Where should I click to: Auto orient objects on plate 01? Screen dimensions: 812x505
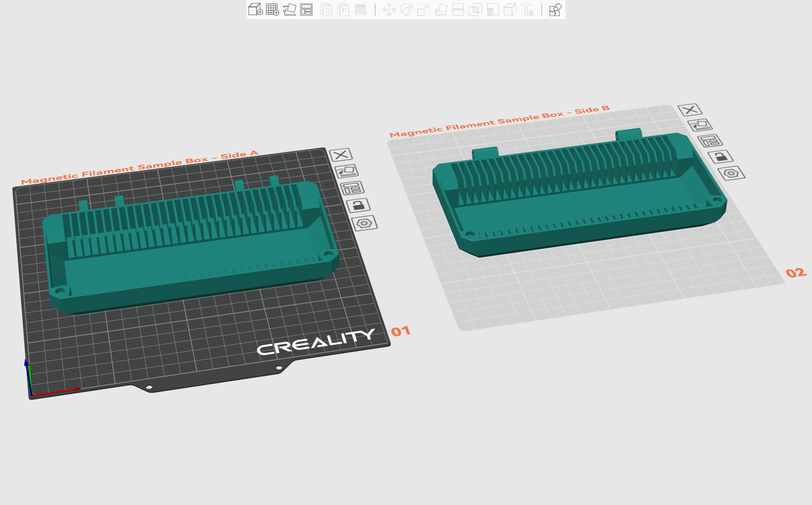click(x=346, y=171)
